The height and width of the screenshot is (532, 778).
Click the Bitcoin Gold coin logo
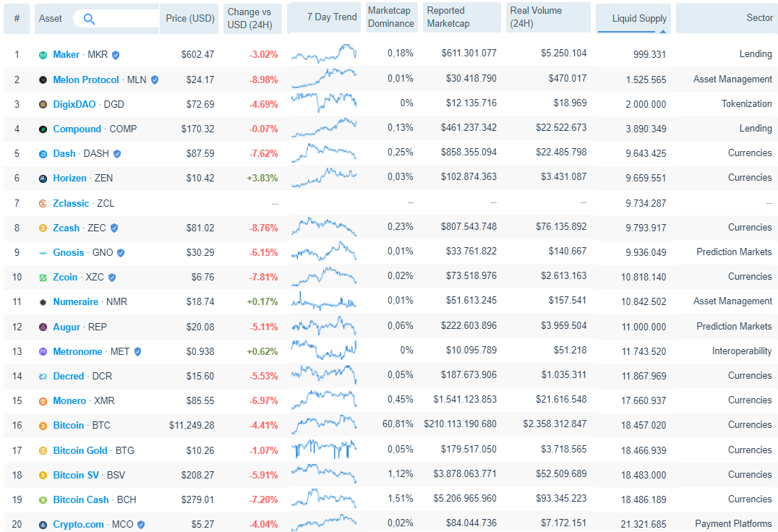tap(43, 451)
